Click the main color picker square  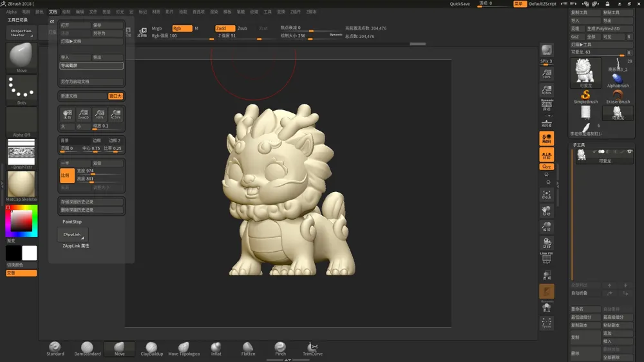pyautogui.click(x=21, y=221)
